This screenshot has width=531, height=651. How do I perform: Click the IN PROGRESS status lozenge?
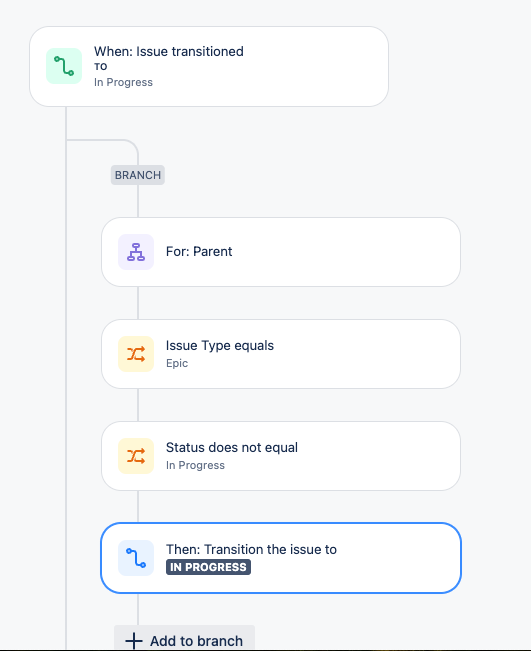208,567
